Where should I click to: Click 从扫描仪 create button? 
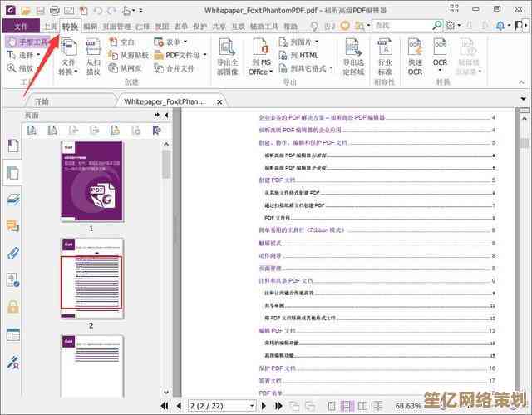[94, 56]
